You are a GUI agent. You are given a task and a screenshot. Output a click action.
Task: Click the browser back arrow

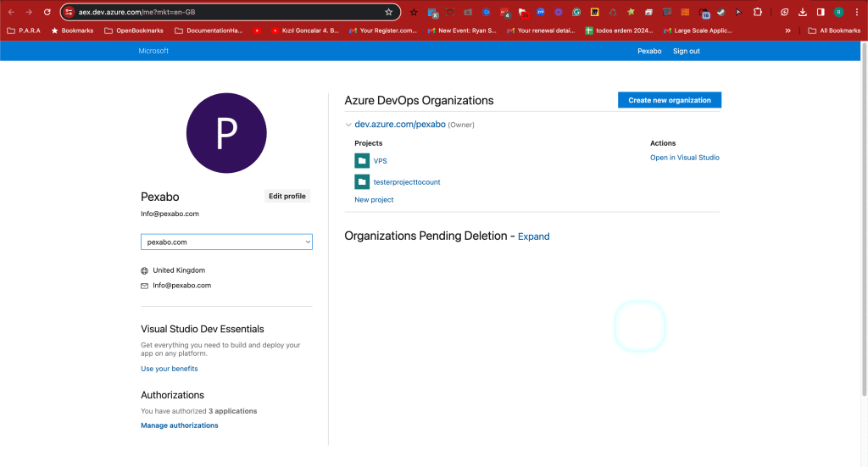coord(11,12)
